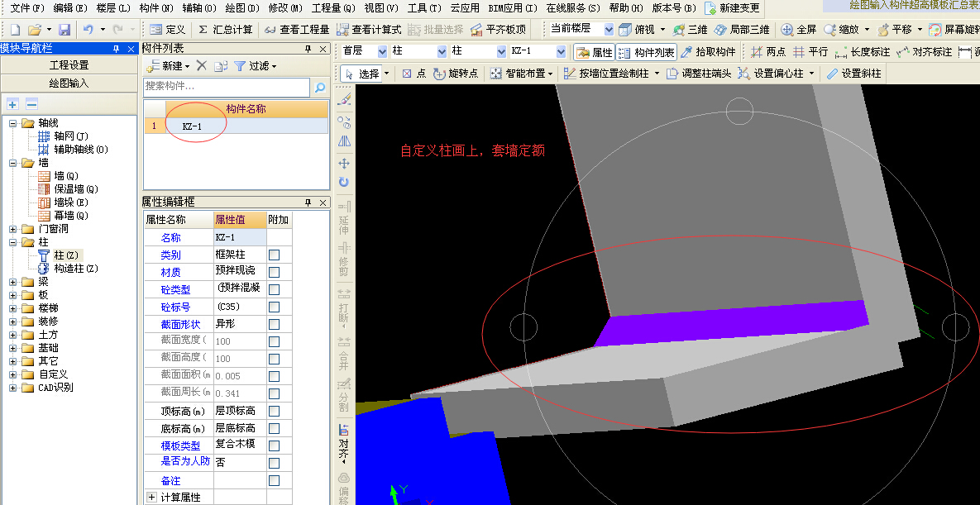
Task: Click the rotate tool in vertical toolbar
Action: tap(344, 182)
